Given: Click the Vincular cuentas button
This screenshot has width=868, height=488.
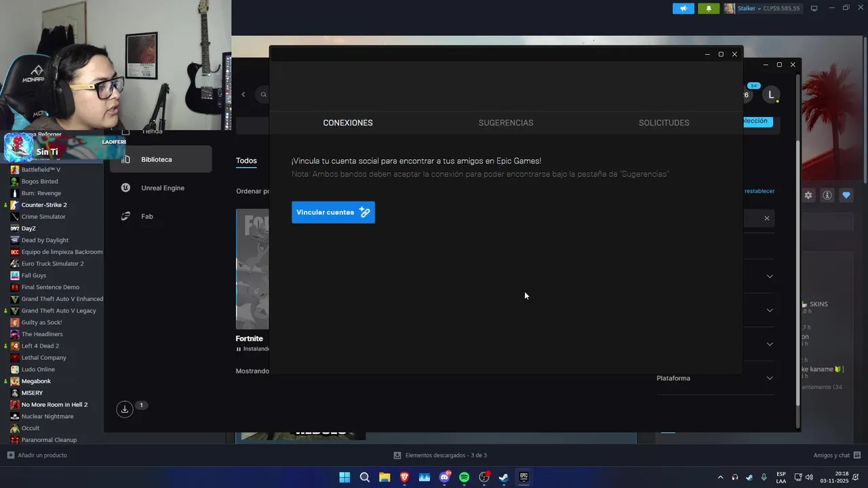Looking at the screenshot, I should [x=333, y=212].
